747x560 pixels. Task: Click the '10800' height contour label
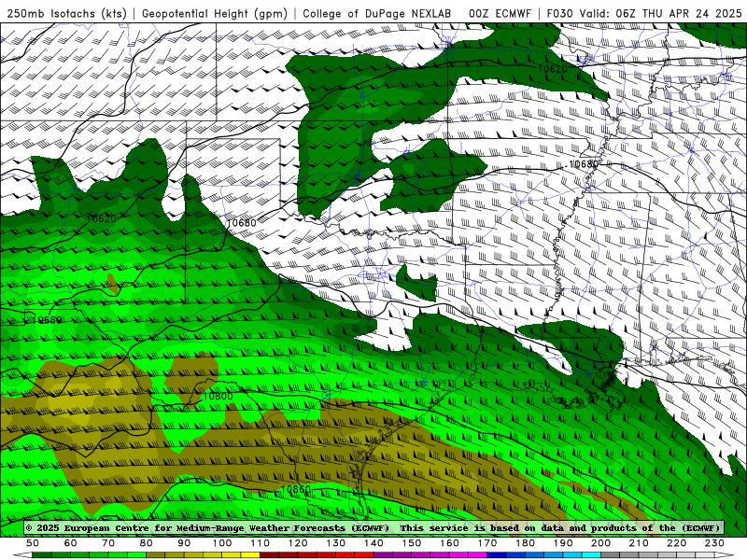[218, 396]
